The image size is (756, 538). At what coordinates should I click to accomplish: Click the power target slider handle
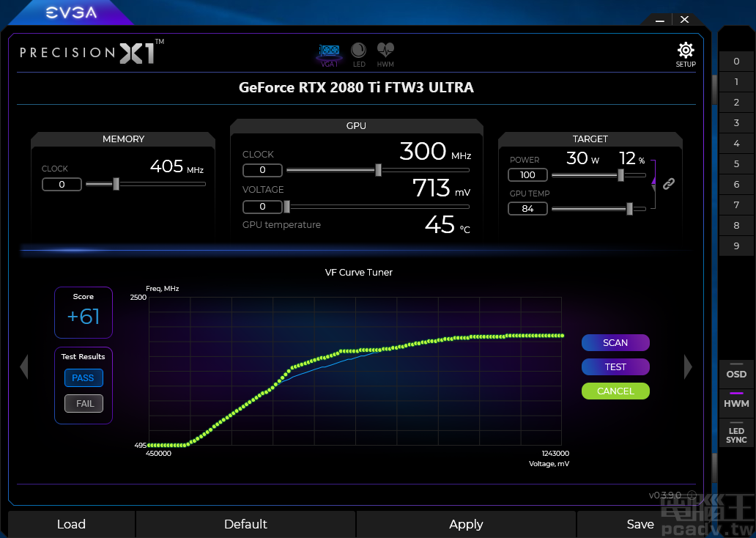[x=621, y=175]
